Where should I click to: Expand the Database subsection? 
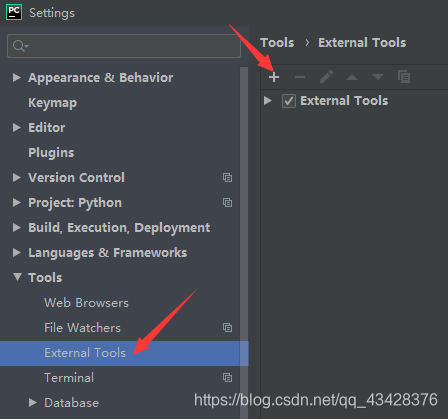pos(32,402)
